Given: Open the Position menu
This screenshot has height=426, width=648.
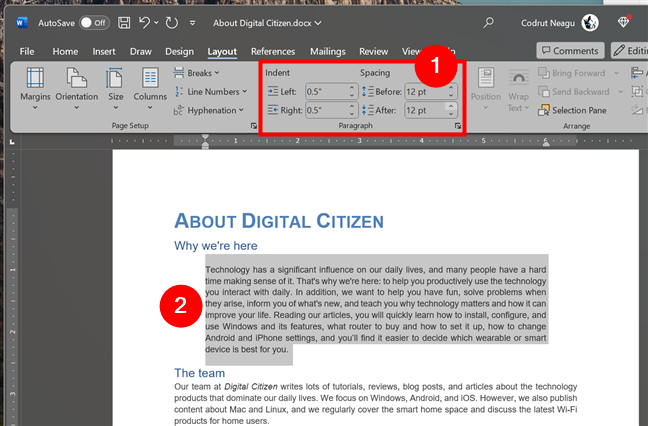Looking at the screenshot, I should tap(486, 88).
